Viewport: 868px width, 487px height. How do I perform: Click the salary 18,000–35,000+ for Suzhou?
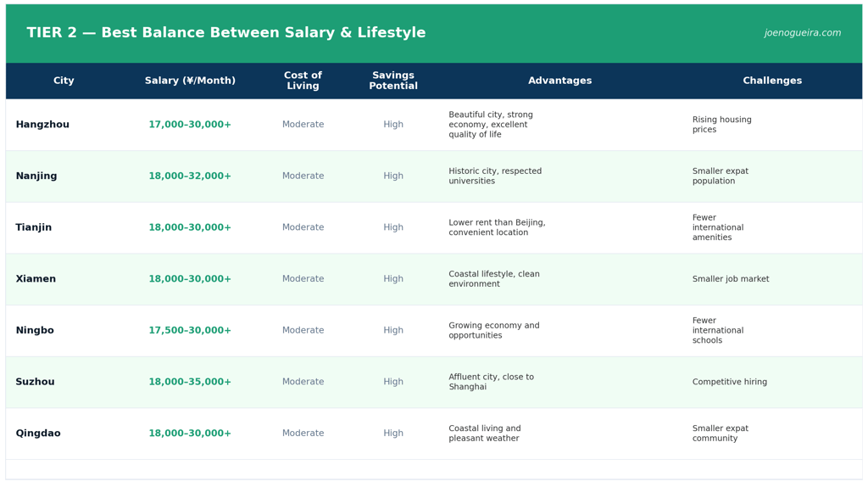(190, 382)
